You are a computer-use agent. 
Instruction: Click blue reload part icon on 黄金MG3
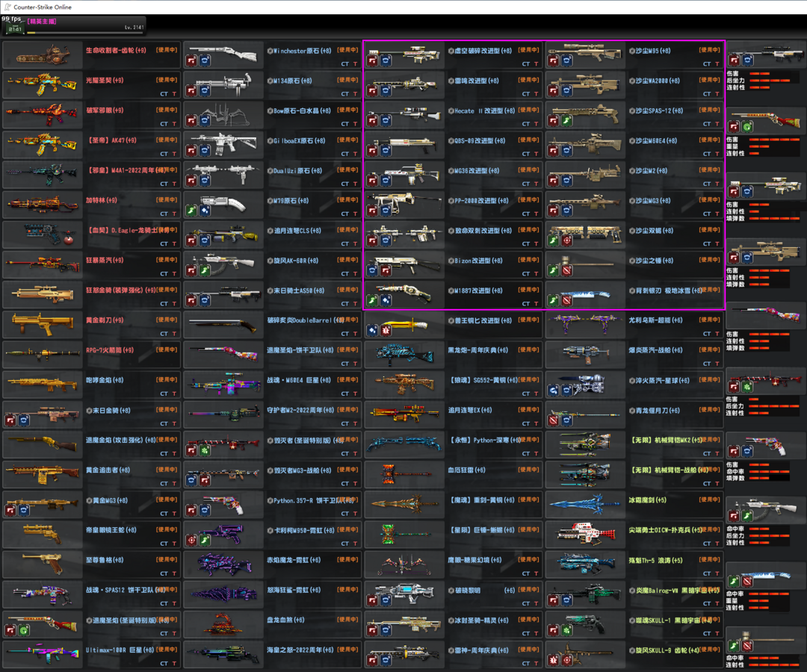click(x=24, y=511)
